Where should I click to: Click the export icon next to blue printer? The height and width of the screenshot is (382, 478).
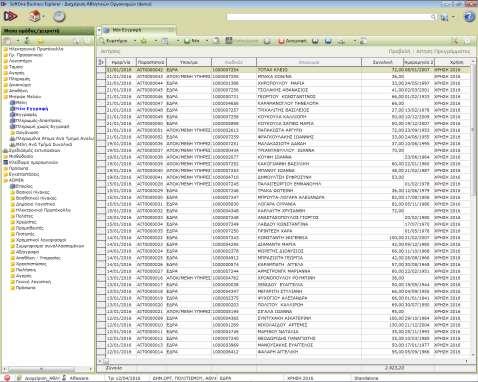tap(341, 41)
